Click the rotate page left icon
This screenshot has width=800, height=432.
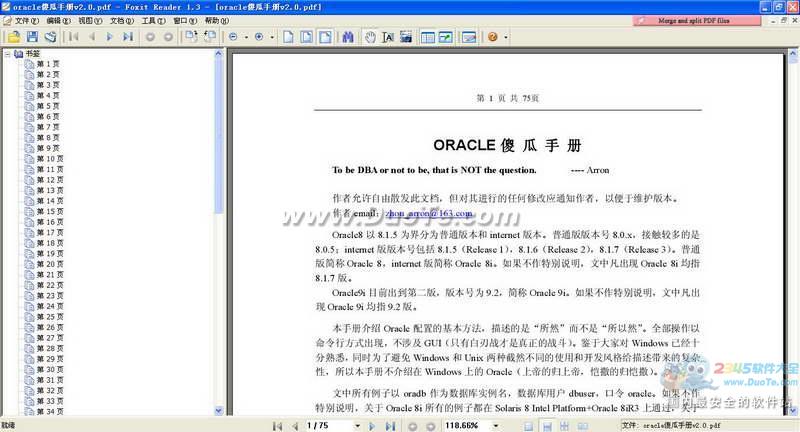[210, 37]
